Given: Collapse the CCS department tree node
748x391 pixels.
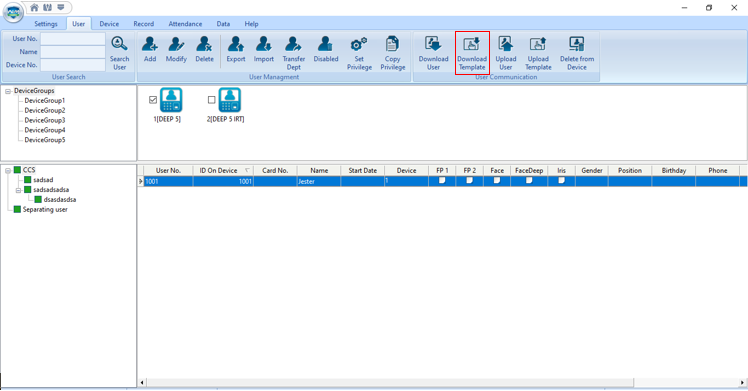Looking at the screenshot, I should click(x=8, y=170).
